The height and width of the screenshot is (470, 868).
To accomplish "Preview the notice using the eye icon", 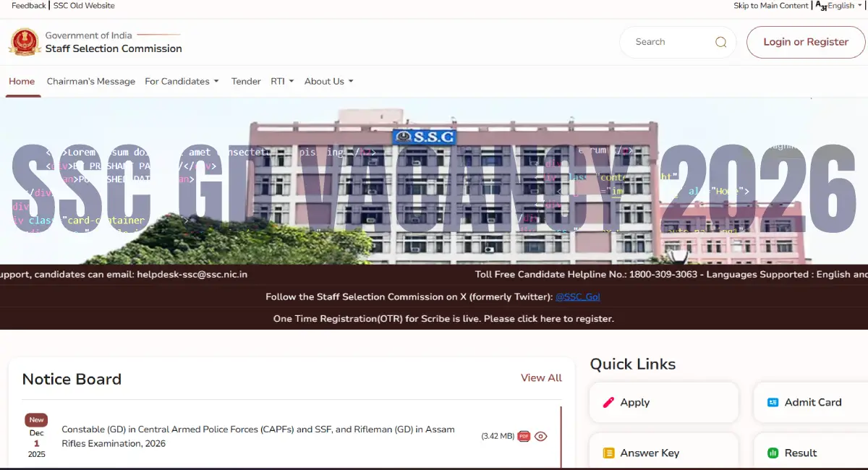I will [540, 436].
